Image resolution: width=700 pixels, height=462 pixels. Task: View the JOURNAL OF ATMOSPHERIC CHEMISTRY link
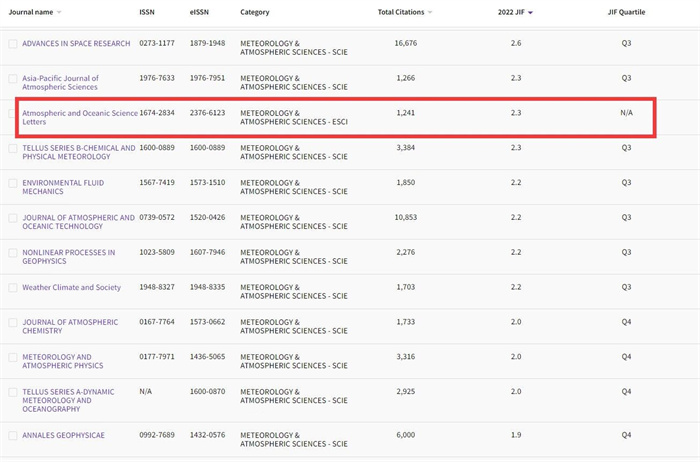[x=70, y=326]
